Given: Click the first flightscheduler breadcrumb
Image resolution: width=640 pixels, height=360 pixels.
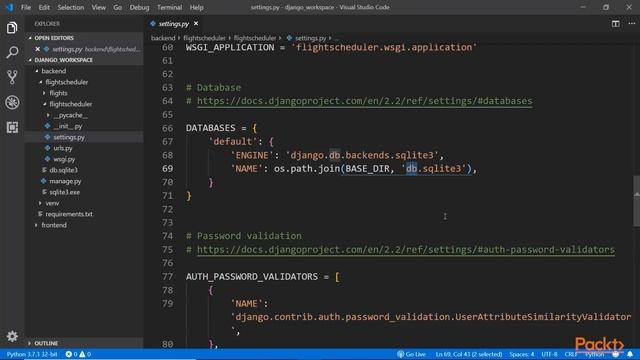Looking at the screenshot, I should [x=204, y=38].
